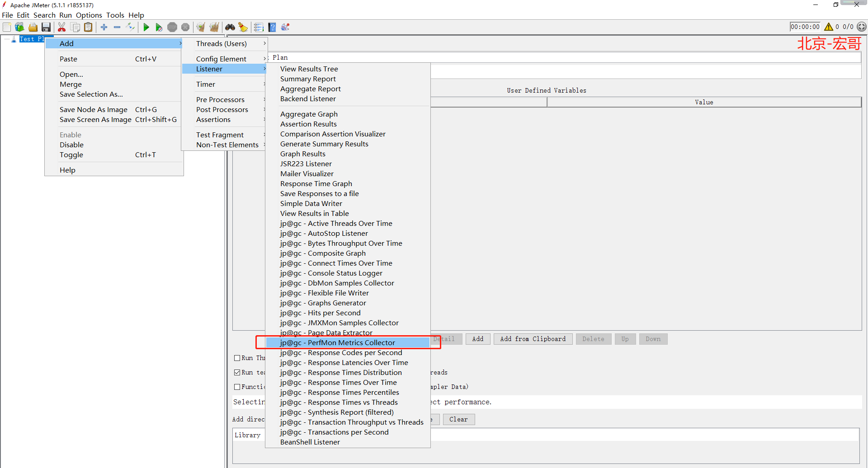Click the Collapse all minus icon
868x468 pixels.
tap(117, 27)
